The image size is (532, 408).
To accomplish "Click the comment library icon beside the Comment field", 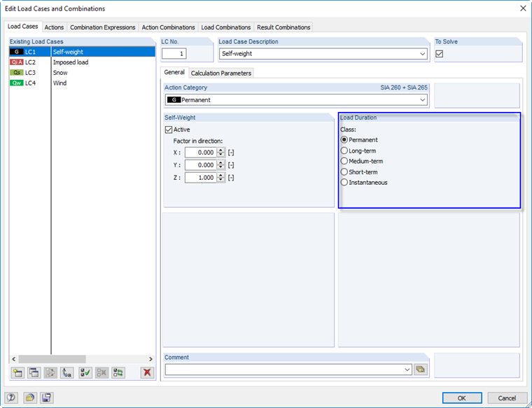I will tap(421, 370).
